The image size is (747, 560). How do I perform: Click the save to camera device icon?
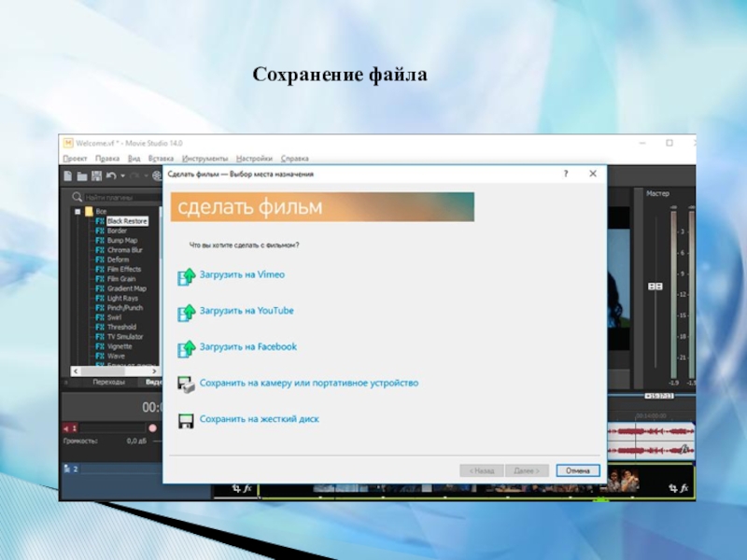point(185,384)
